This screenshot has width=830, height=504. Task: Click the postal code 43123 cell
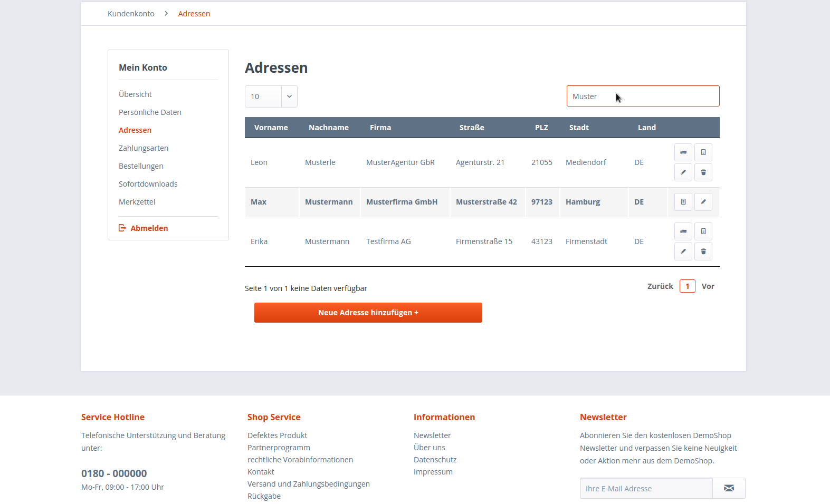542,241
